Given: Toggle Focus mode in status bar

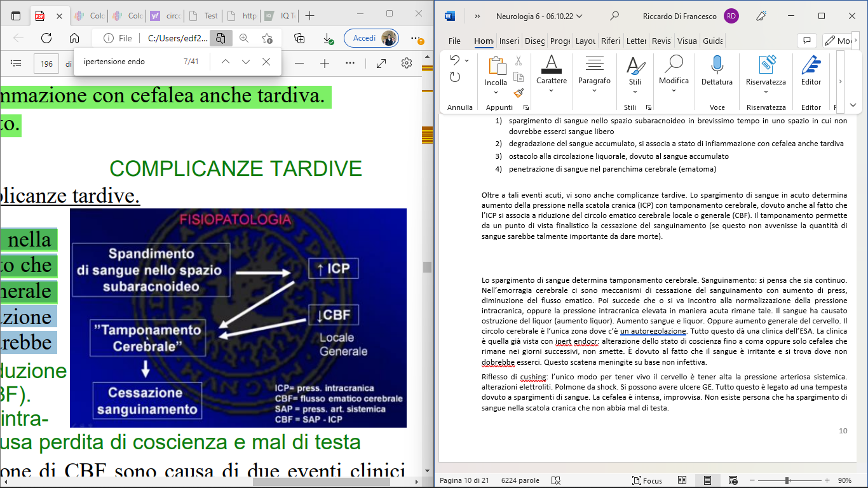Looking at the screenshot, I should click(647, 480).
